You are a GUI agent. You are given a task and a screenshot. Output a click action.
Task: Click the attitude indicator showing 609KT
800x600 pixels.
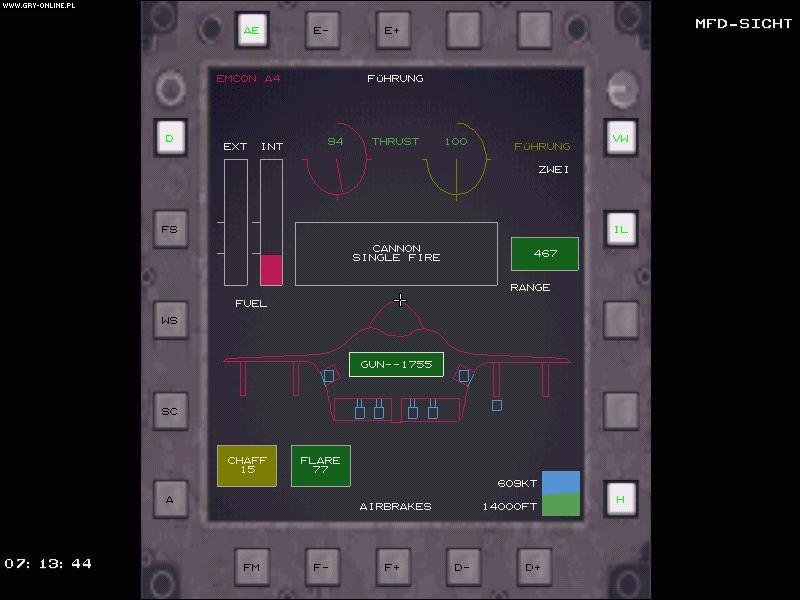559,494
